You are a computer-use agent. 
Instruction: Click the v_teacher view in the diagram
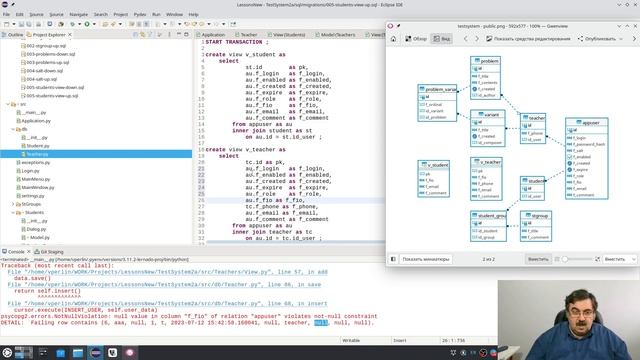point(486,179)
